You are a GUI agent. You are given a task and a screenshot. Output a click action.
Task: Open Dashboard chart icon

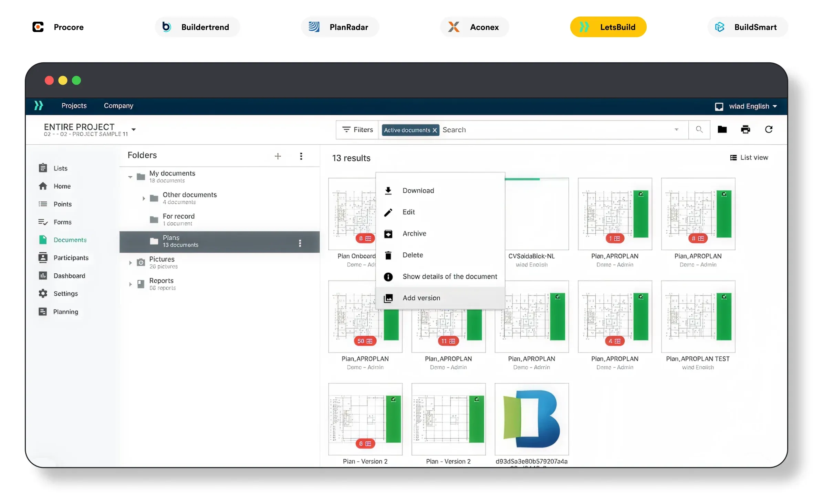[43, 276]
